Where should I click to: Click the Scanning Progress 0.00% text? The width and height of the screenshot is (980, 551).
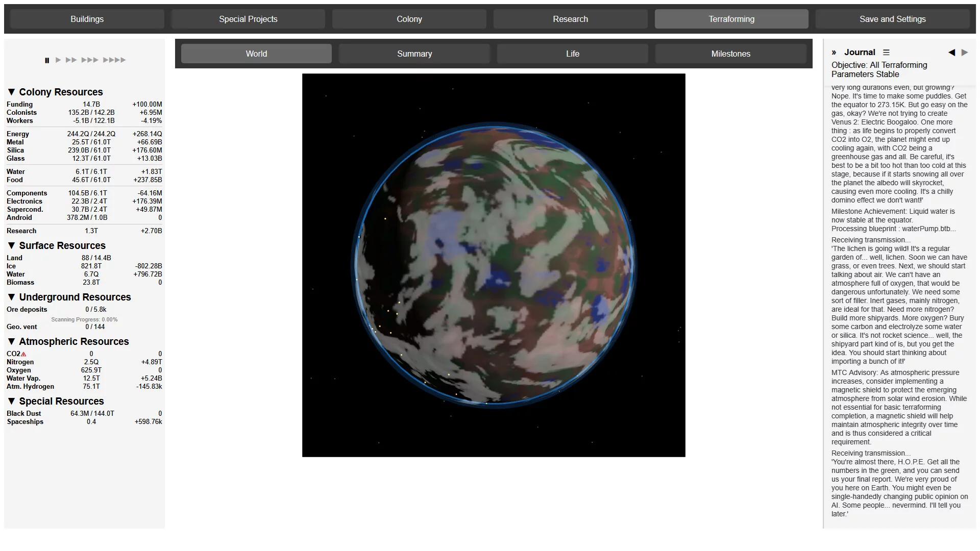[84, 319]
